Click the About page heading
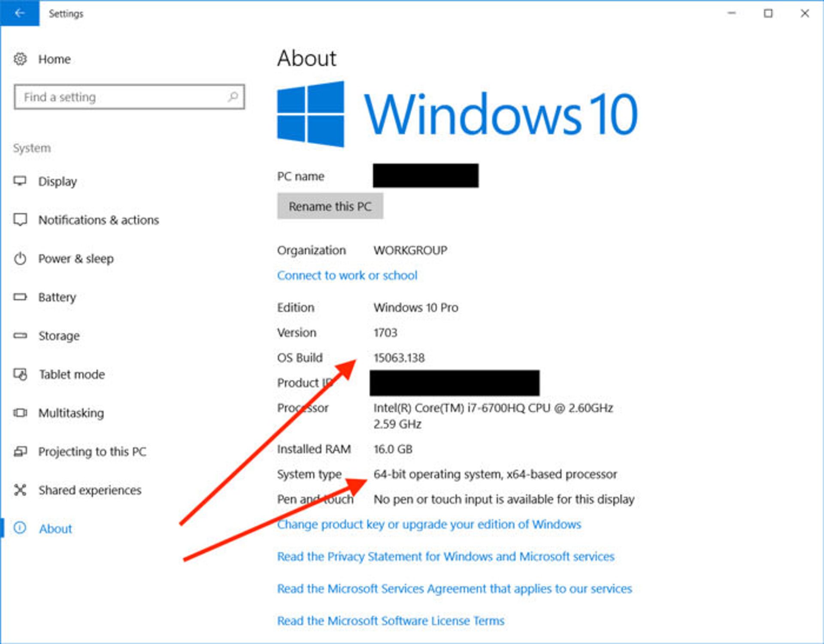This screenshot has height=644, width=824. click(x=307, y=58)
